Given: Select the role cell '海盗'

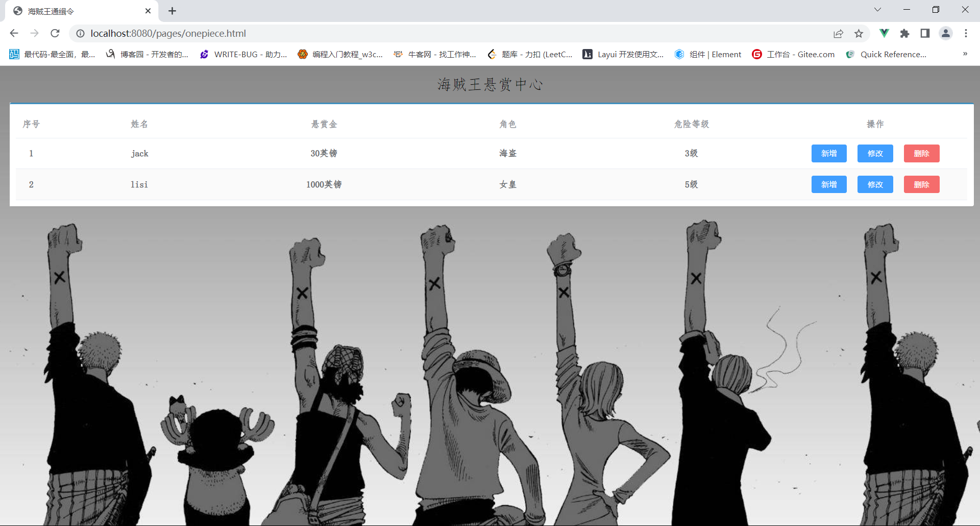Looking at the screenshot, I should tap(508, 153).
